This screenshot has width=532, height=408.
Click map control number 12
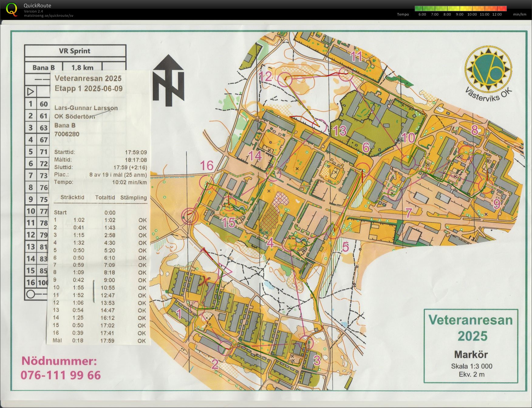pos(266,77)
